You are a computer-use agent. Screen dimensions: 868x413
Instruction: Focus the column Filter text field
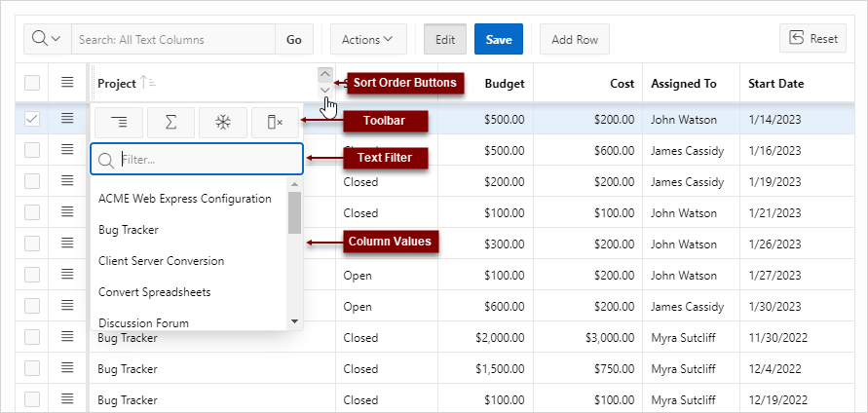click(207, 159)
